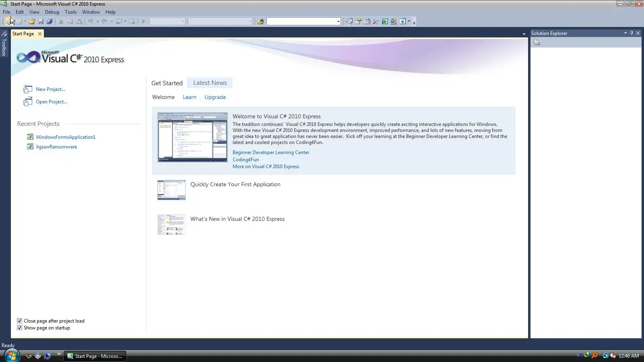The width and height of the screenshot is (644, 362).
Task: Click inside the Find text box
Action: pos(301,21)
